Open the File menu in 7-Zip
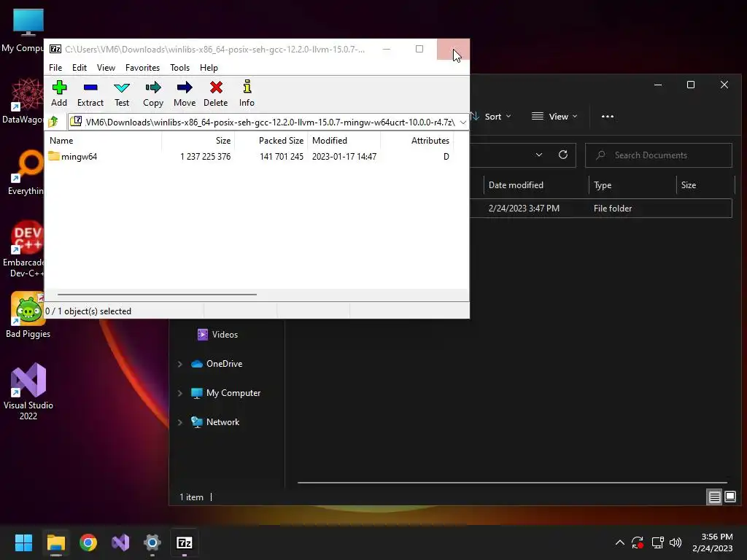The width and height of the screenshot is (747, 560). click(55, 68)
